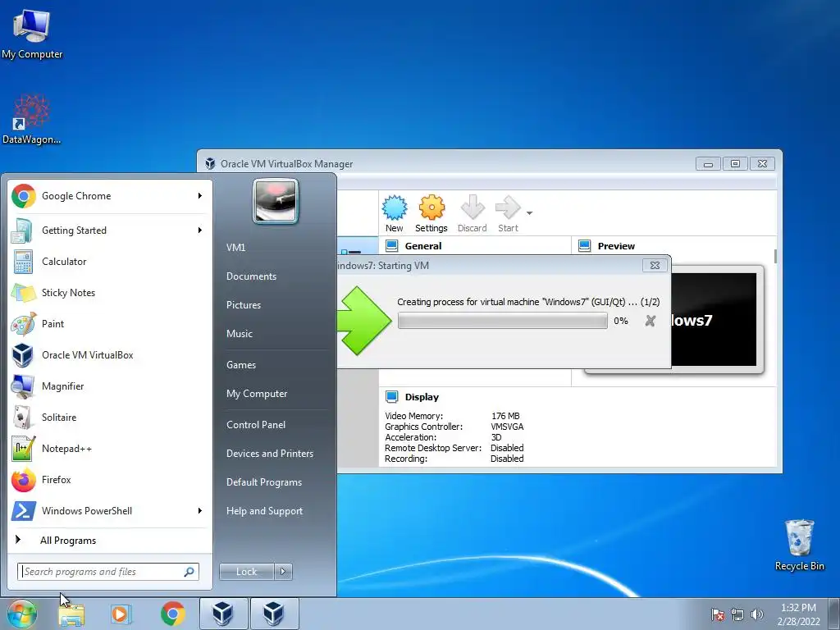The image size is (840, 630).
Task: Click the user account picture
Action: pyautogui.click(x=276, y=202)
